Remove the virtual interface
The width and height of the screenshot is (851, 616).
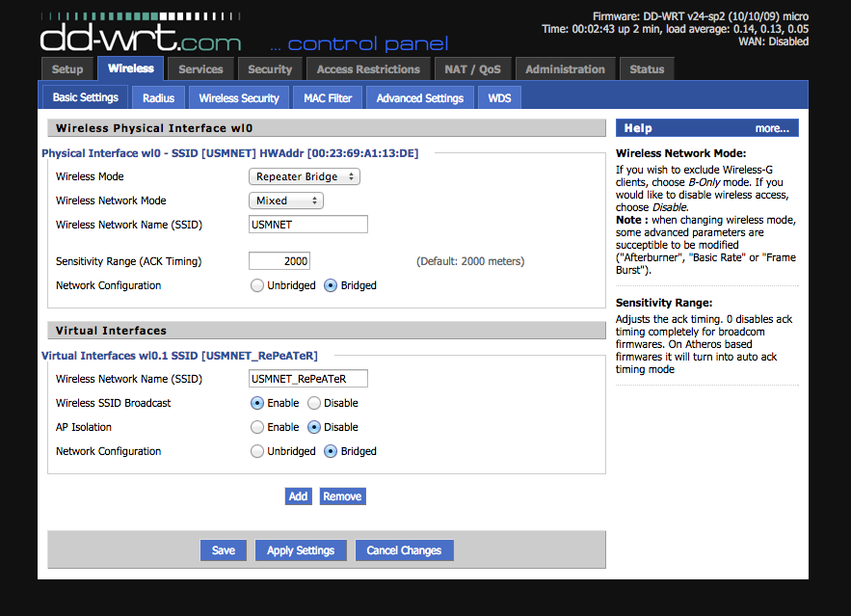342,496
